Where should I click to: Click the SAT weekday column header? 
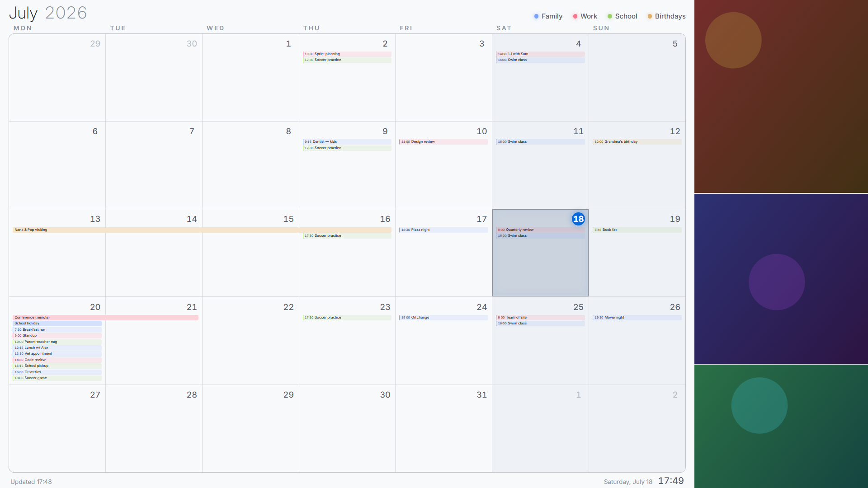click(504, 28)
